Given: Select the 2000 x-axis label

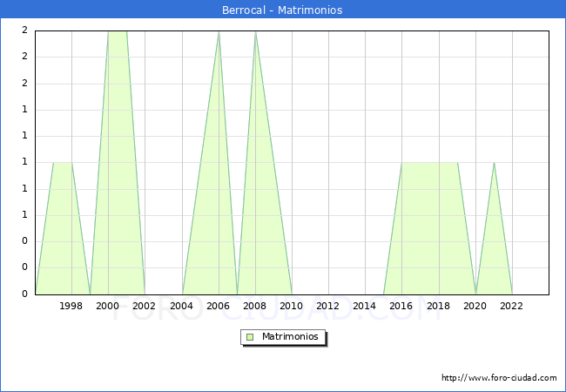Looking at the screenshot, I should click(108, 306).
